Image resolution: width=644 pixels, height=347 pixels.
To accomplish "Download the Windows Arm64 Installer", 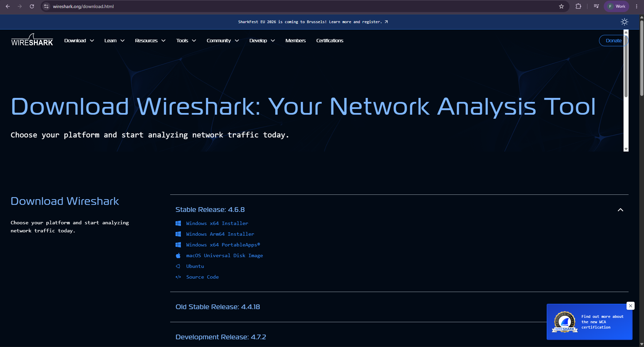I will point(220,234).
